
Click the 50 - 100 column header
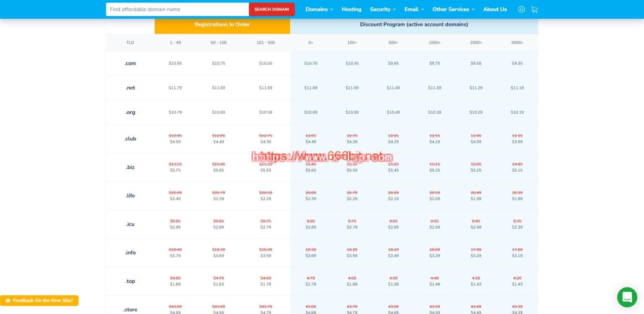[218, 42]
